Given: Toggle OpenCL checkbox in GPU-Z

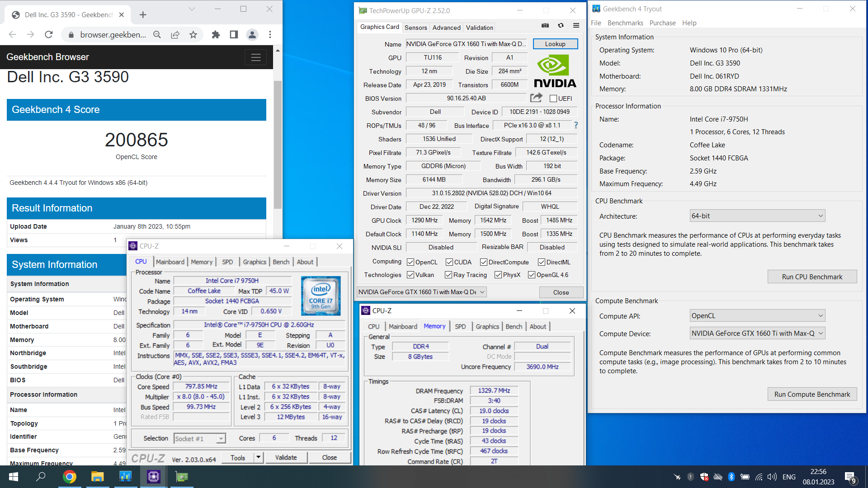Looking at the screenshot, I should point(410,262).
